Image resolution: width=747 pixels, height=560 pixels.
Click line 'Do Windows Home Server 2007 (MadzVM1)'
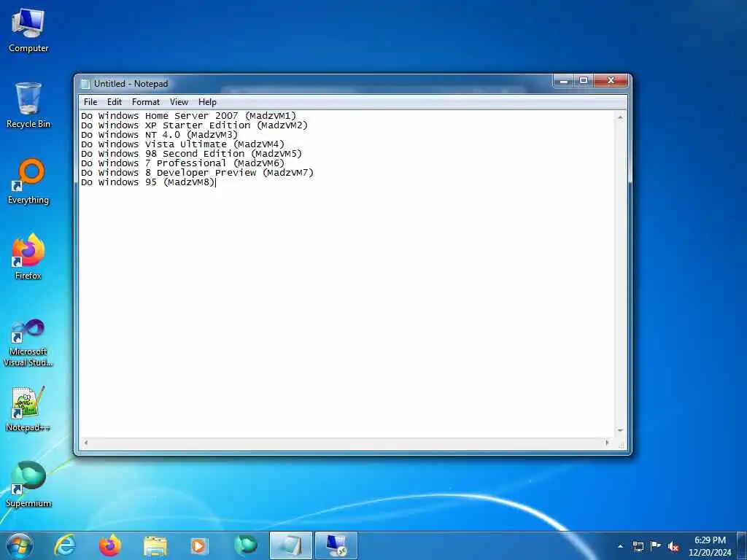[189, 116]
